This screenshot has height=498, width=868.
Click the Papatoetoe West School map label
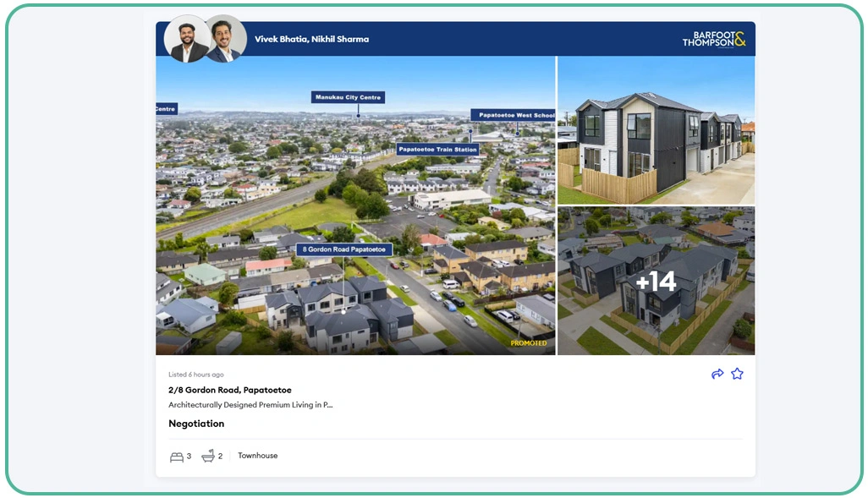pos(514,115)
